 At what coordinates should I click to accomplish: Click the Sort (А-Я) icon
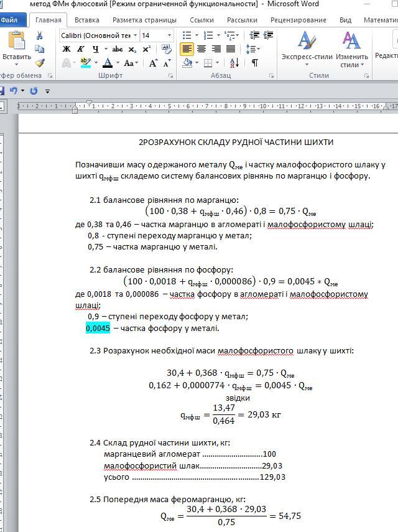[234, 63]
